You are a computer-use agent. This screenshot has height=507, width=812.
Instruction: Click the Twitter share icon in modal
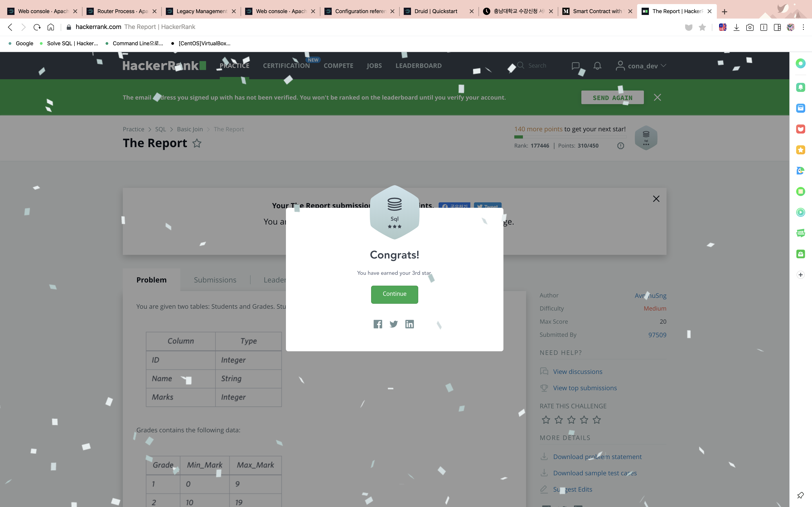pyautogui.click(x=394, y=324)
